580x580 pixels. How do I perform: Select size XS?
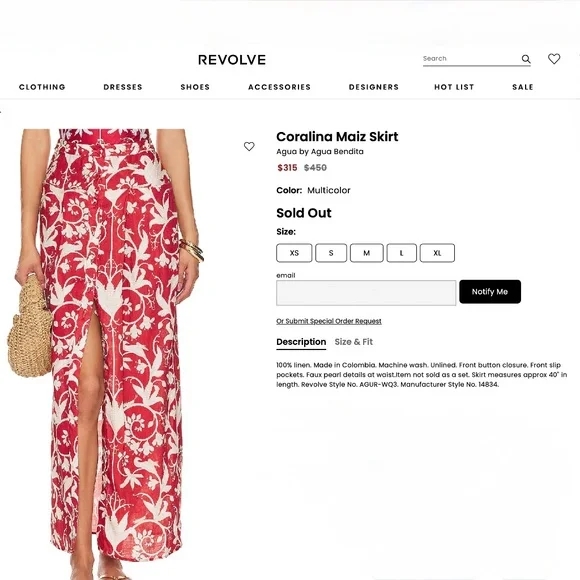tap(294, 253)
